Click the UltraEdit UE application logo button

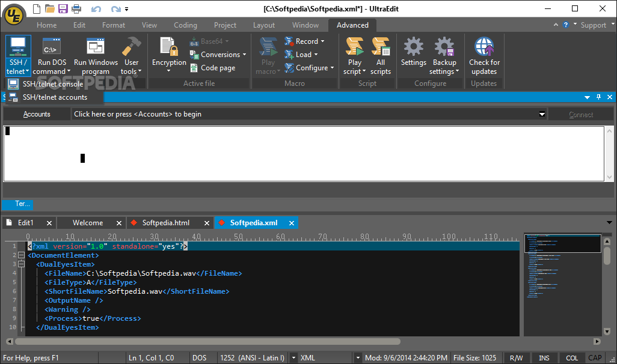[14, 16]
